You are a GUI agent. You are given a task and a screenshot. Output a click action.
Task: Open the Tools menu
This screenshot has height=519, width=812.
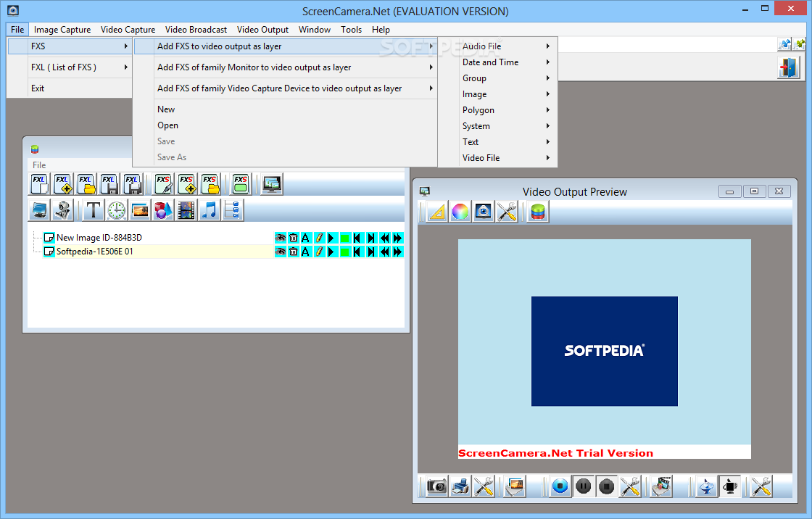[x=351, y=30]
